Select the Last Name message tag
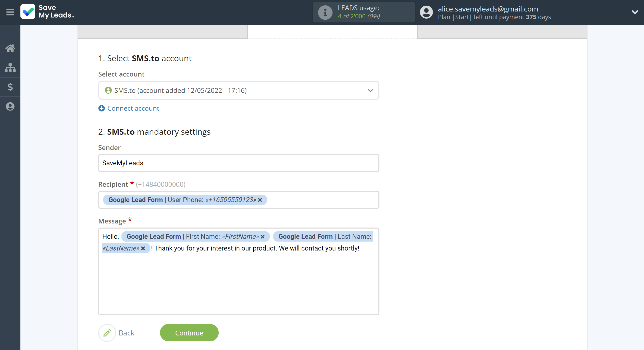 [323, 236]
